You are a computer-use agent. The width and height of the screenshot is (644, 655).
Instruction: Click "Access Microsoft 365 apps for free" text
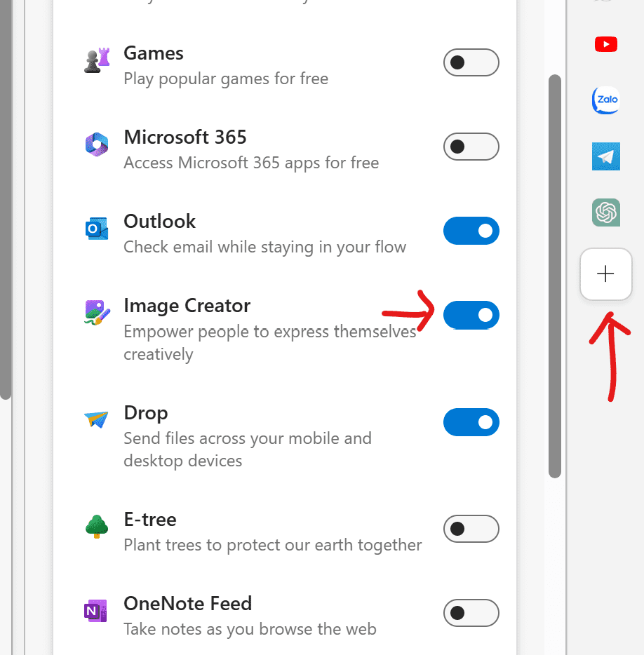click(x=251, y=163)
